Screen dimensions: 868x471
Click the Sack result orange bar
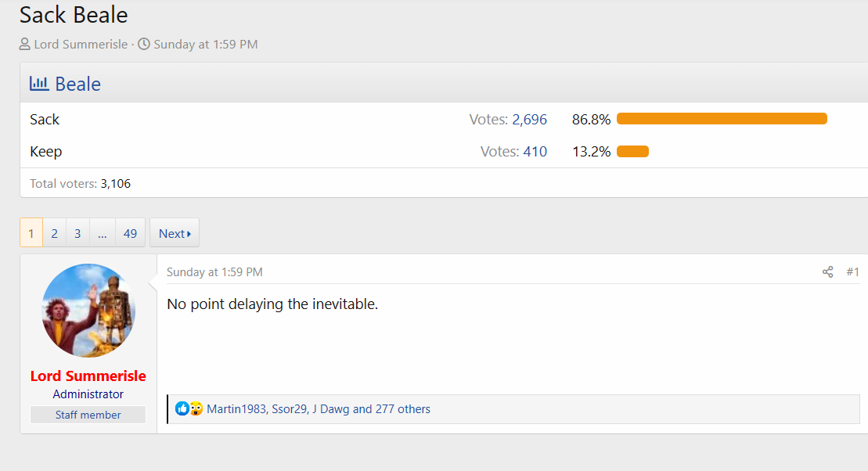721,119
